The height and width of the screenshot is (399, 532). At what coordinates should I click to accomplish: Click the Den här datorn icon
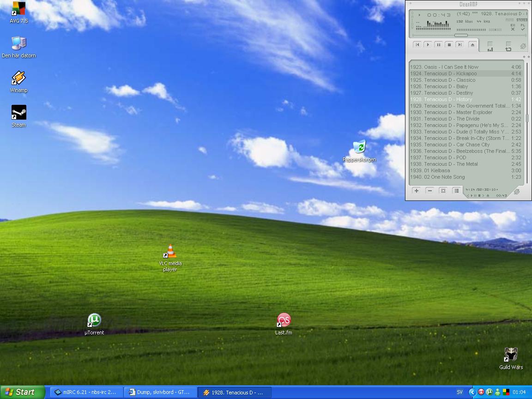point(18,47)
